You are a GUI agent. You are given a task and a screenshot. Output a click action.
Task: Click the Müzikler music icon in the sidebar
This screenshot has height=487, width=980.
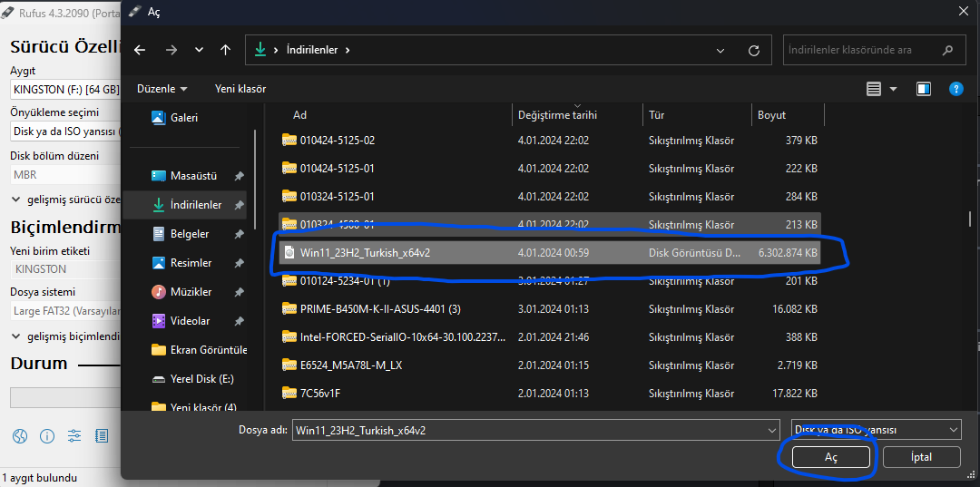[159, 292]
